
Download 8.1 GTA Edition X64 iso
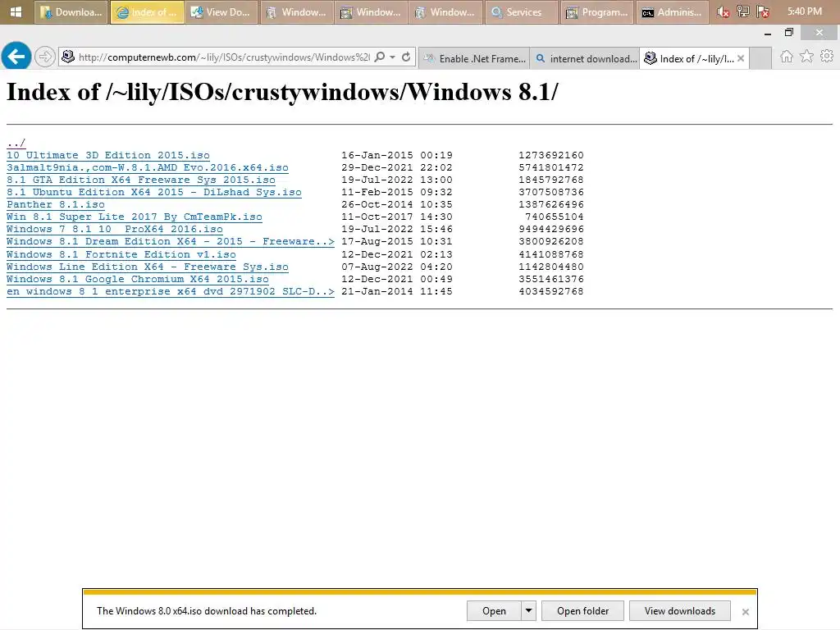pyautogui.click(x=141, y=180)
